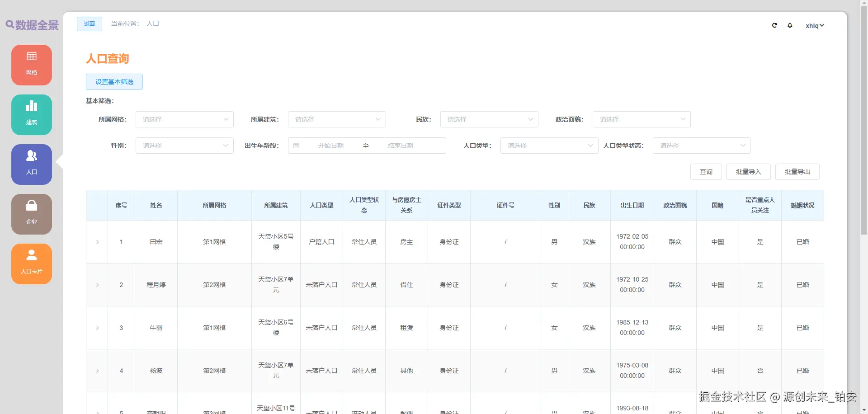The image size is (868, 414).
Task: Expand row 2 程月婷 details
Action: point(97,285)
